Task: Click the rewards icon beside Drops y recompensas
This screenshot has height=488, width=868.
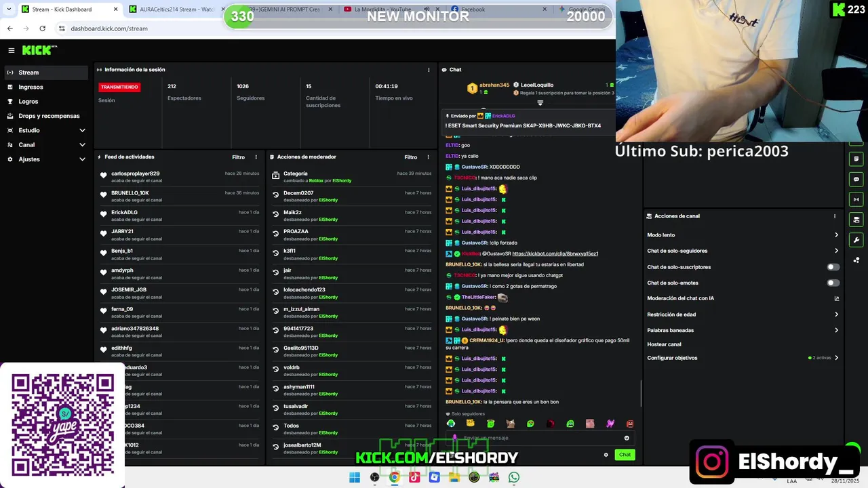Action: click(x=10, y=116)
